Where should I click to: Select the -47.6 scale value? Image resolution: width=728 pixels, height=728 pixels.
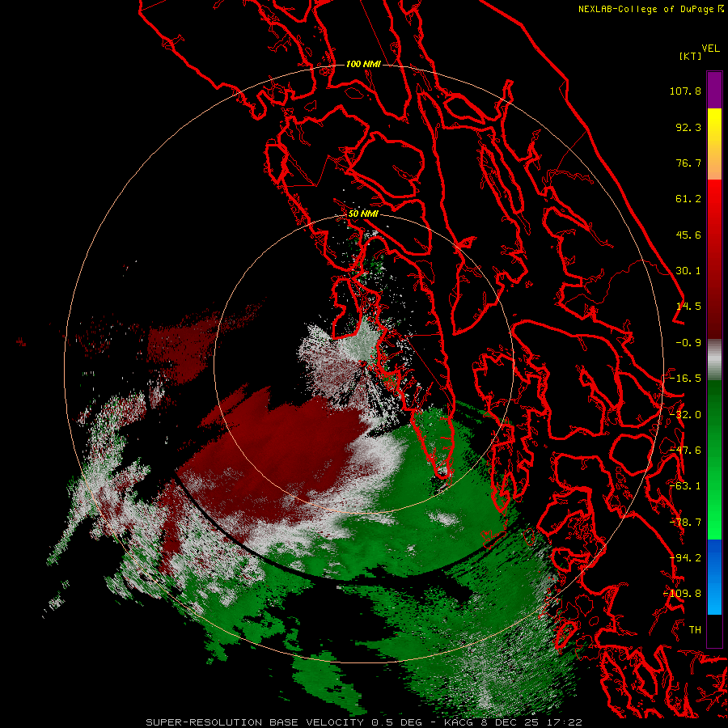pyautogui.click(x=685, y=451)
